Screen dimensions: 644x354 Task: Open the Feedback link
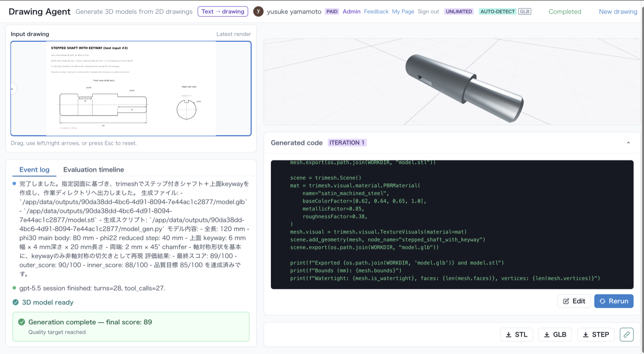pos(376,11)
